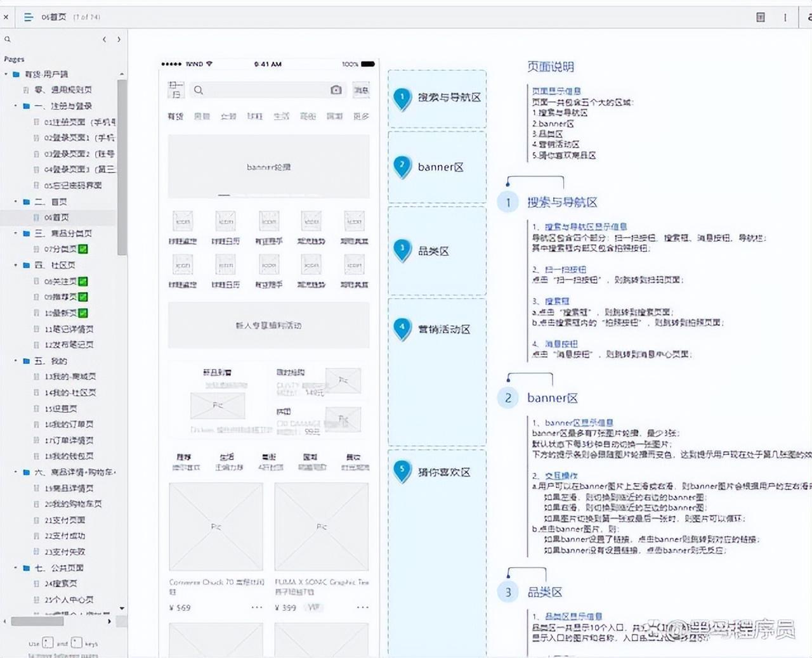Viewport: 812px width, 658px height.
Task: Tap the 消息 message button in mockup
Action: [361, 90]
